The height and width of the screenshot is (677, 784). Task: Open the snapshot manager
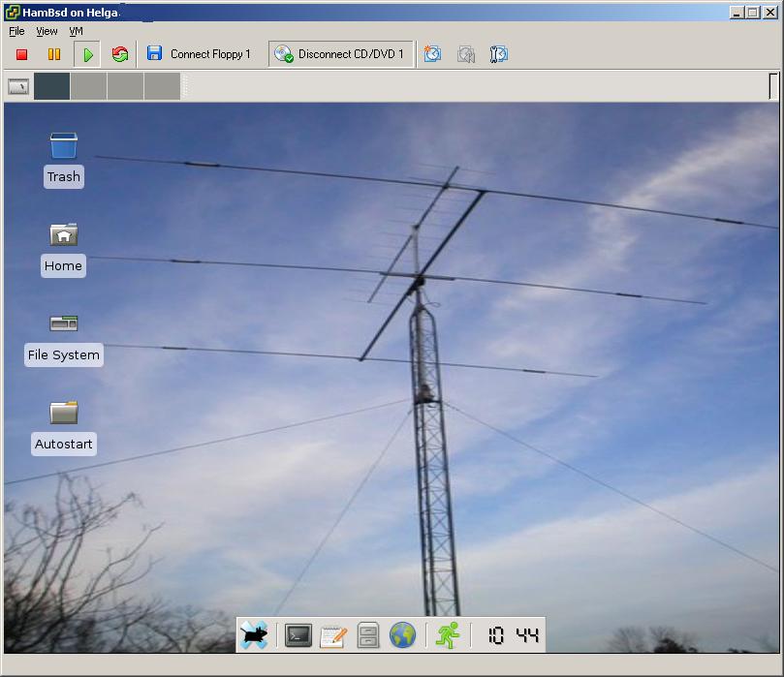point(499,54)
